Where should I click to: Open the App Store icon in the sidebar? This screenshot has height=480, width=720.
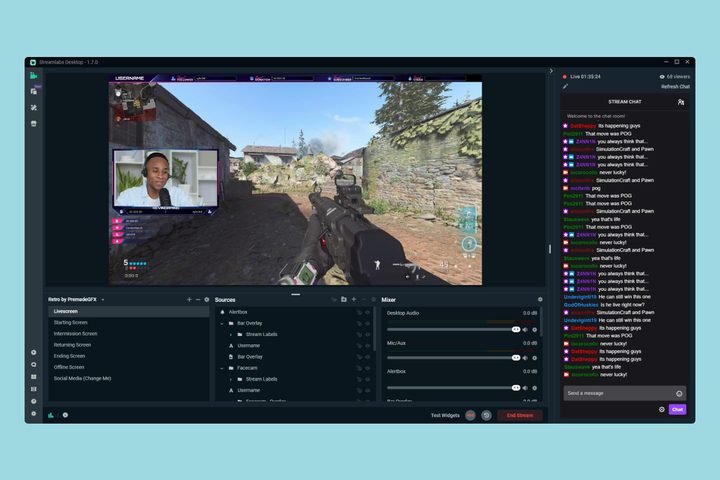(x=34, y=124)
